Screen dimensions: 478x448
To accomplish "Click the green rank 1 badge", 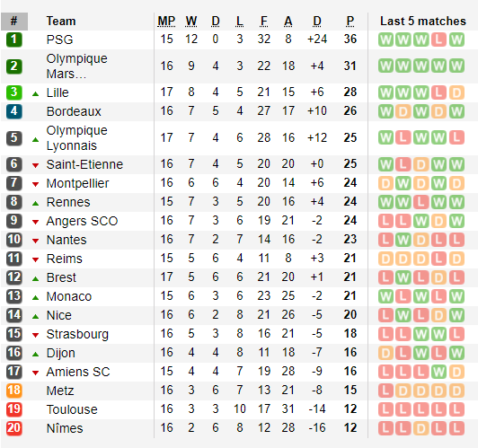I will click(14, 40).
